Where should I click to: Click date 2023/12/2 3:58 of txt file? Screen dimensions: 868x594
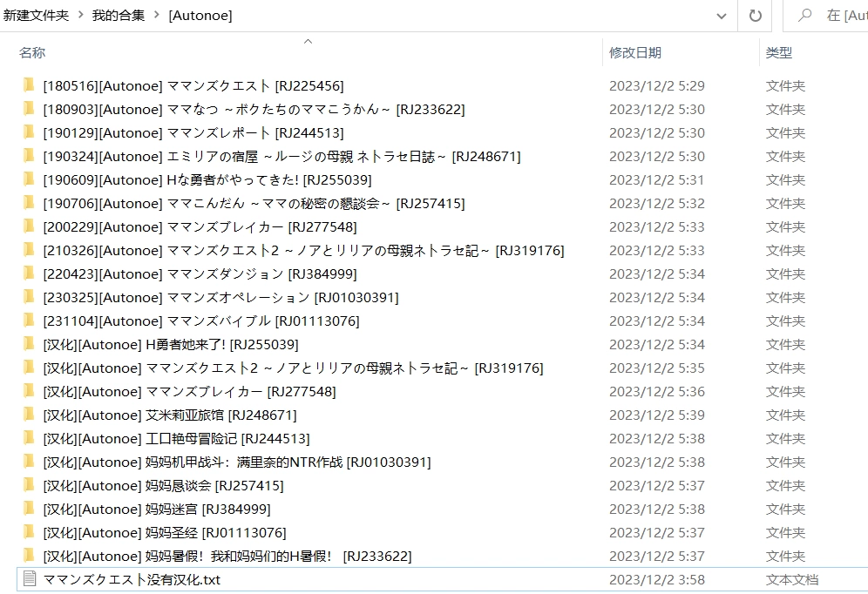pos(657,579)
